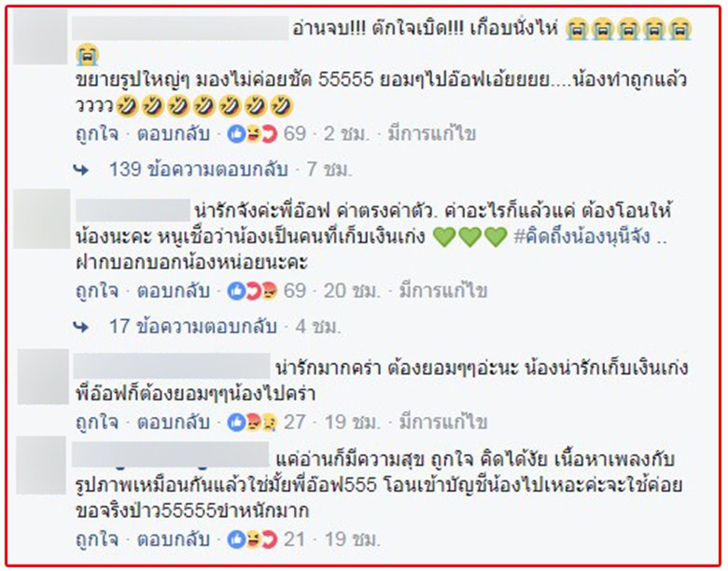Reply to first comment with ตอบกลับ
This screenshot has width=728, height=571.
(x=174, y=134)
